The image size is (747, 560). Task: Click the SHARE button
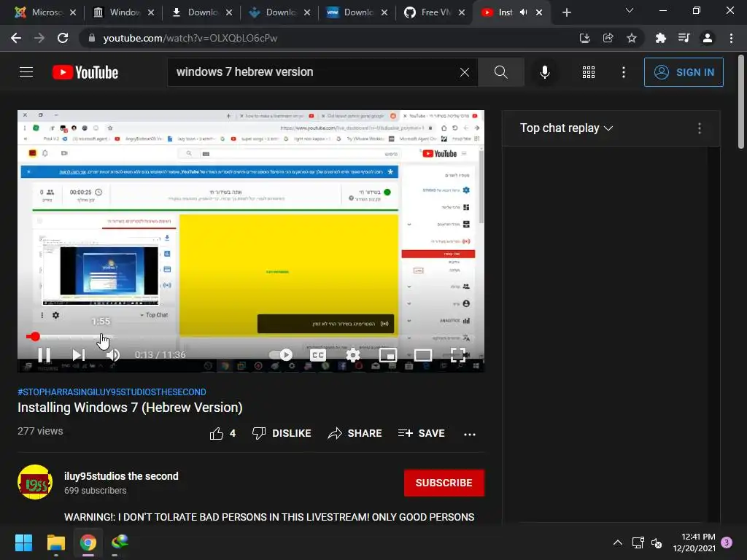(355, 433)
